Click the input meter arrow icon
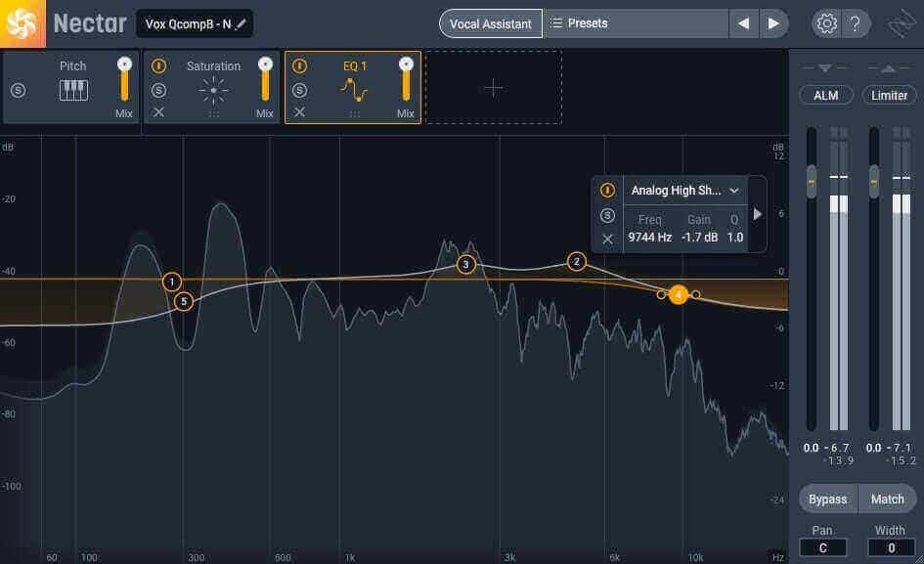Screen dimensions: 924x564 point(825,68)
